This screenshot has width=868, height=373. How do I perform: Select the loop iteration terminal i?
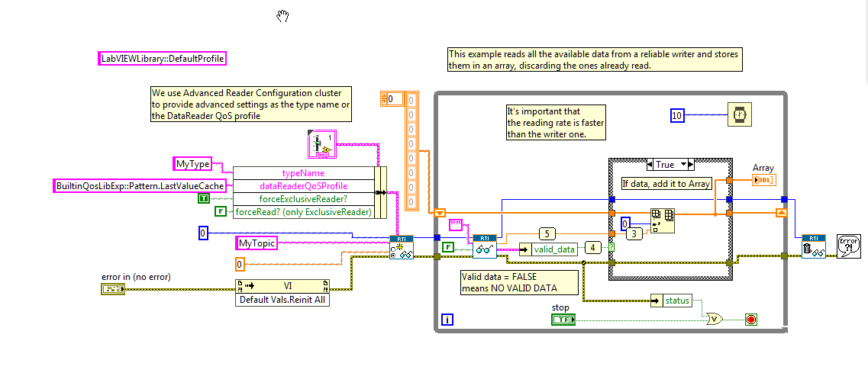coord(447,320)
